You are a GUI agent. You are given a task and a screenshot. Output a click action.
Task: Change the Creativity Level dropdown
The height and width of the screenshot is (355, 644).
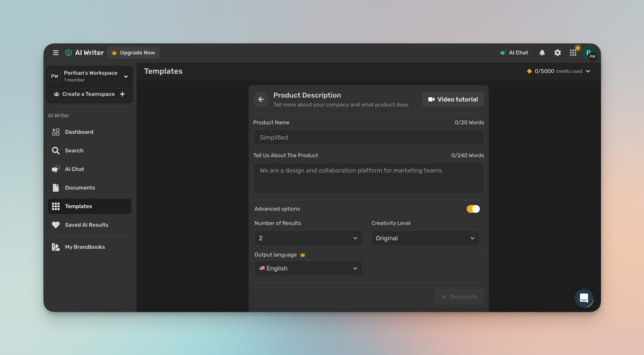coord(425,238)
